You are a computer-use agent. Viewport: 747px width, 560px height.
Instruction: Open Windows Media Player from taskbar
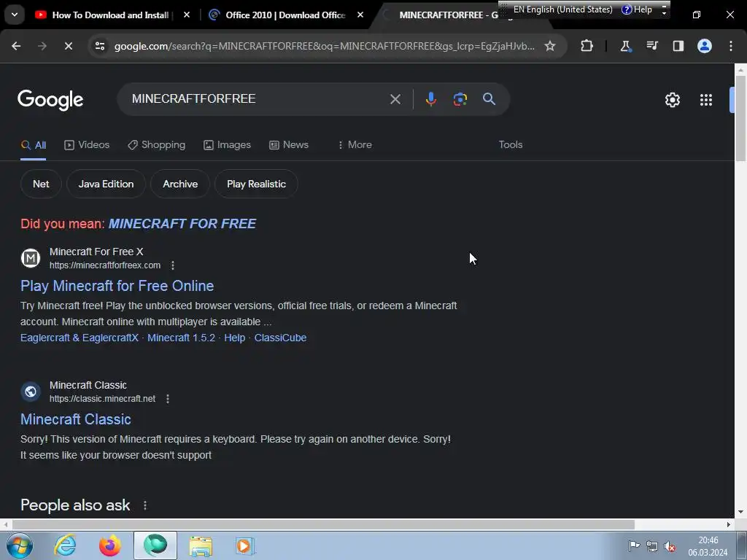(x=245, y=545)
